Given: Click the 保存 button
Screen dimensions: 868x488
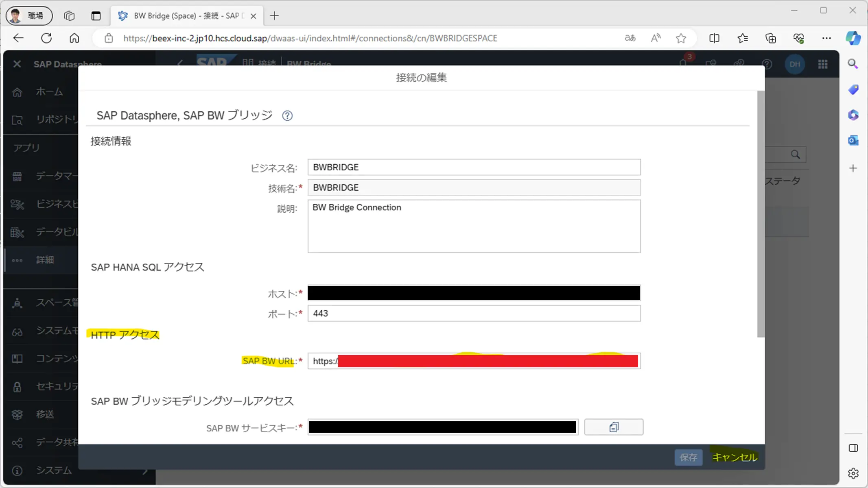Looking at the screenshot, I should 688,457.
